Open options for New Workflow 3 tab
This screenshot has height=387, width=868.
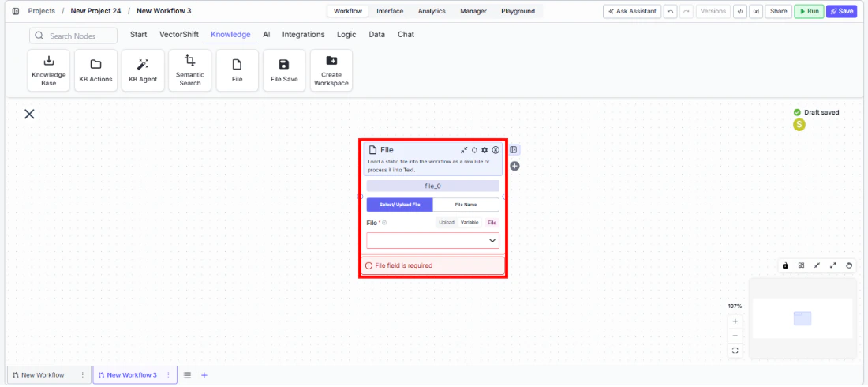pos(168,375)
